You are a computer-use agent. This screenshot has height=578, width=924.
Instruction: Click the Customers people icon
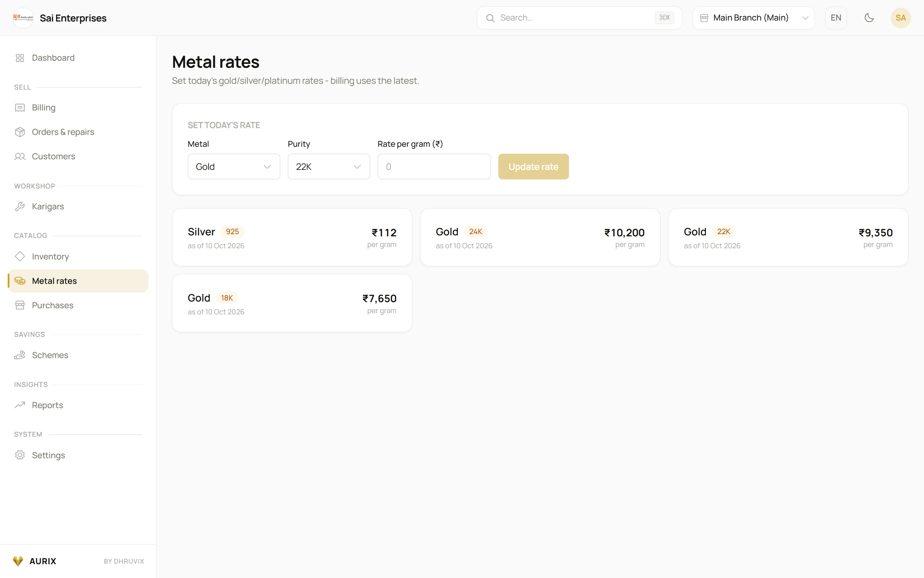(20, 156)
